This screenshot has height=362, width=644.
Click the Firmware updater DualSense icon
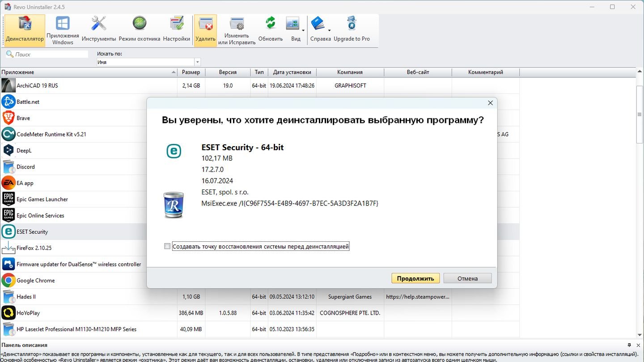click(8, 264)
